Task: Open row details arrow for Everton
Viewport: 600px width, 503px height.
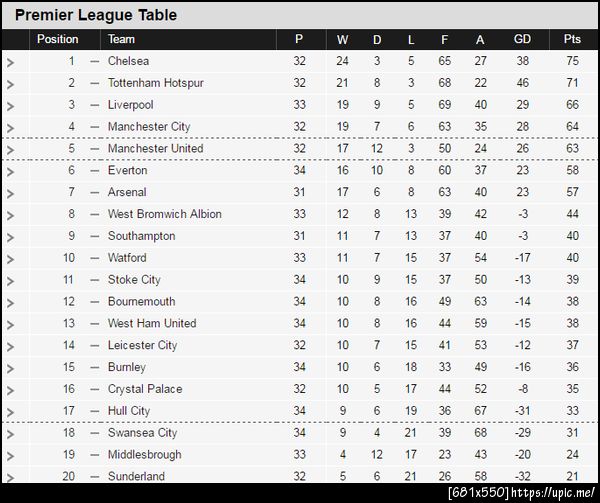Action: coord(11,172)
